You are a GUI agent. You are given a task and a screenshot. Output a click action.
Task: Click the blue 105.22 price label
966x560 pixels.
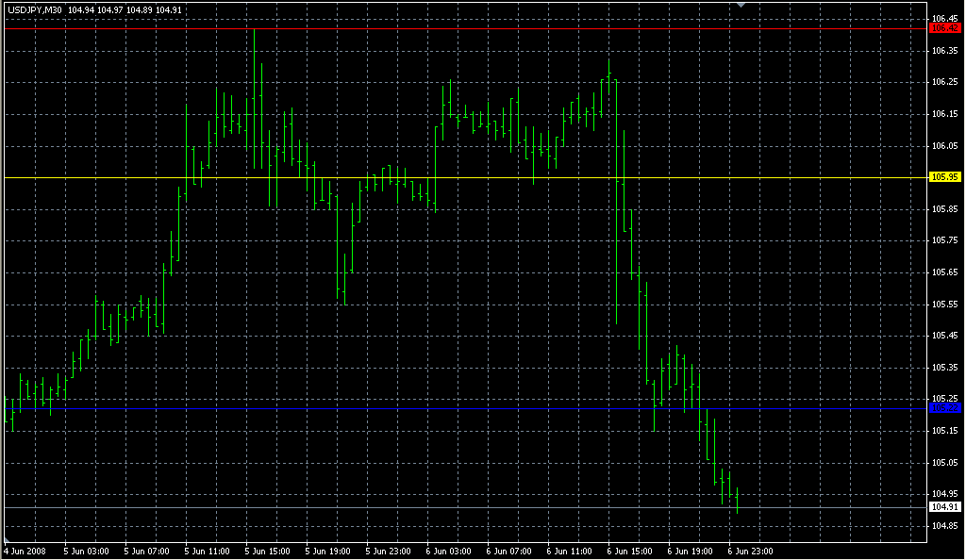944,408
